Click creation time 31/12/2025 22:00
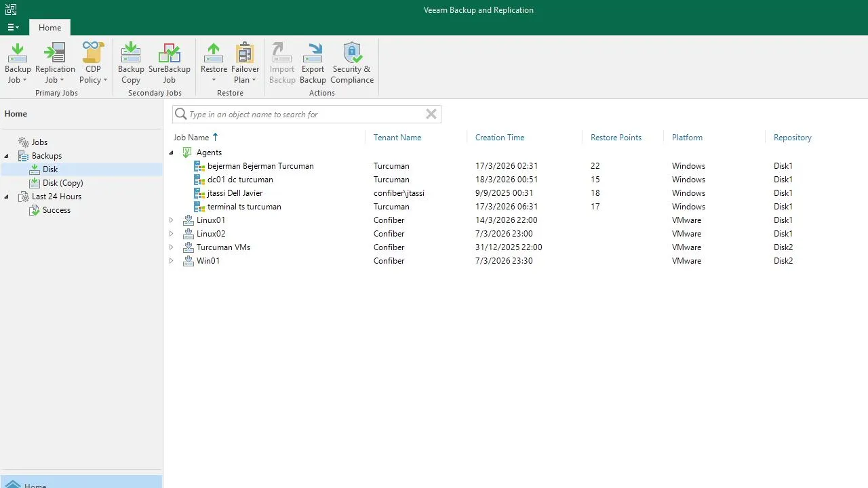The image size is (868, 488). click(x=509, y=247)
